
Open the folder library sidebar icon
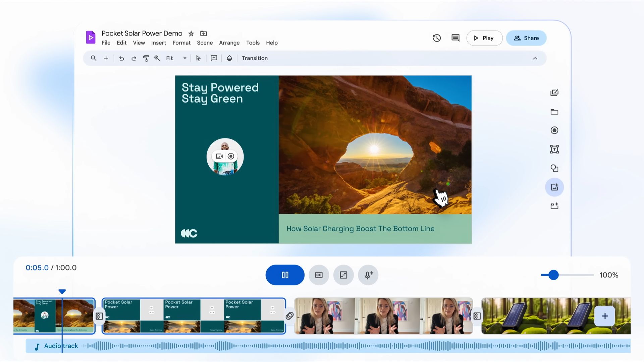coord(554,112)
